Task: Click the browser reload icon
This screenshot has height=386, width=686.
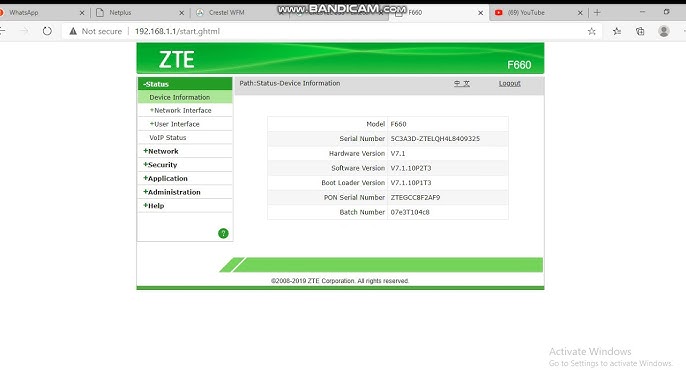Action: tap(47, 31)
